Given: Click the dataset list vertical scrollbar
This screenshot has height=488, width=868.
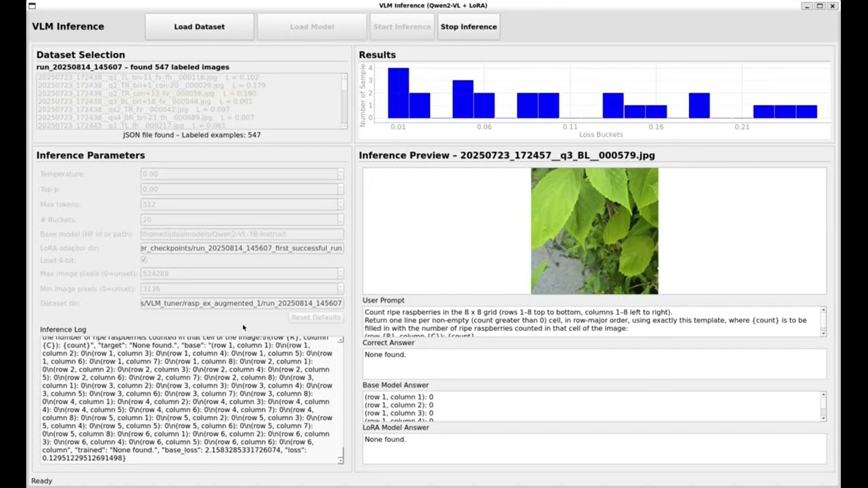Looking at the screenshot, I should click(x=344, y=101).
